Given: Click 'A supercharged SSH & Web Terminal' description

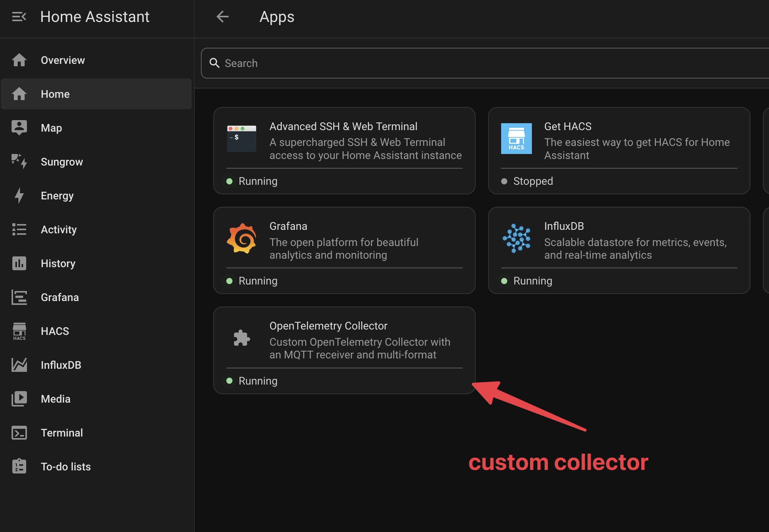Looking at the screenshot, I should point(366,149).
